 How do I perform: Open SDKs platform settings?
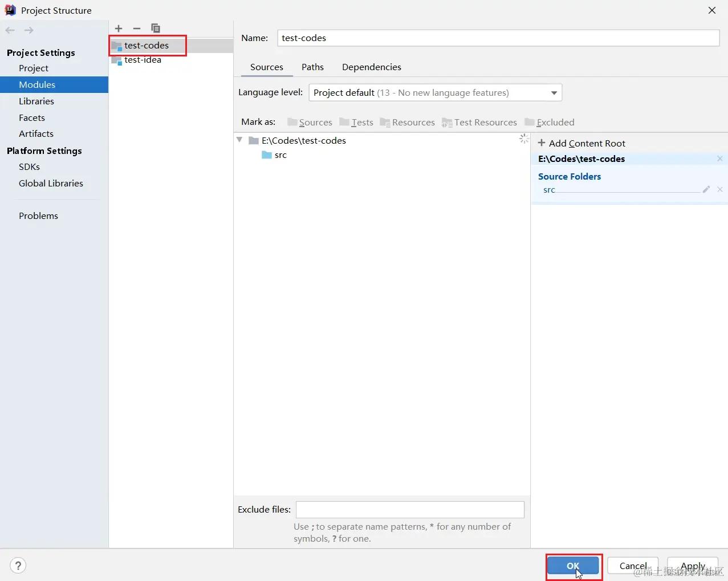(29, 166)
